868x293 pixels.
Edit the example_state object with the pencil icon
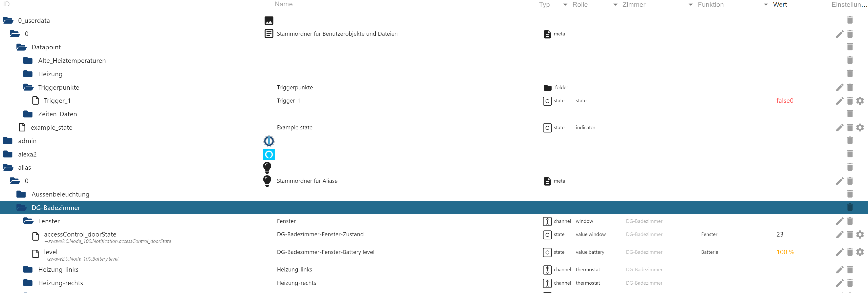click(x=840, y=128)
